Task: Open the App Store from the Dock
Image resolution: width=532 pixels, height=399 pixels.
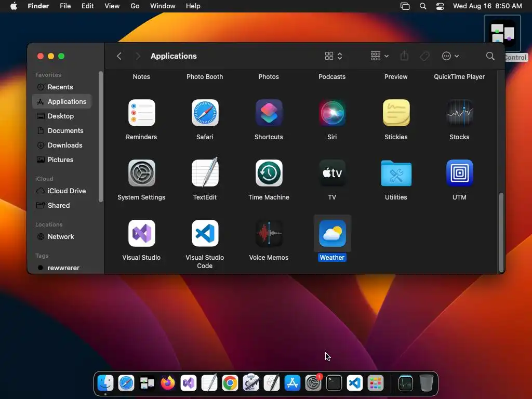Action: pyautogui.click(x=292, y=383)
